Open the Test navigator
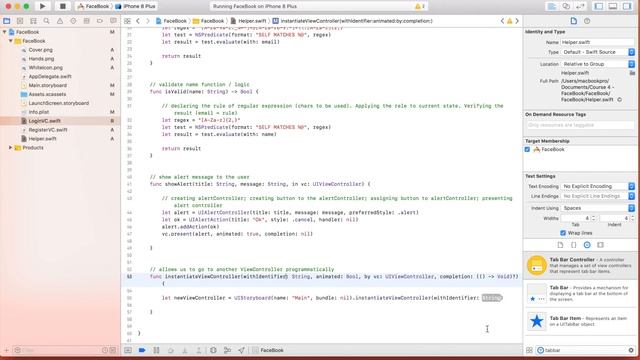Screen dimensions: 640x360 73,21
